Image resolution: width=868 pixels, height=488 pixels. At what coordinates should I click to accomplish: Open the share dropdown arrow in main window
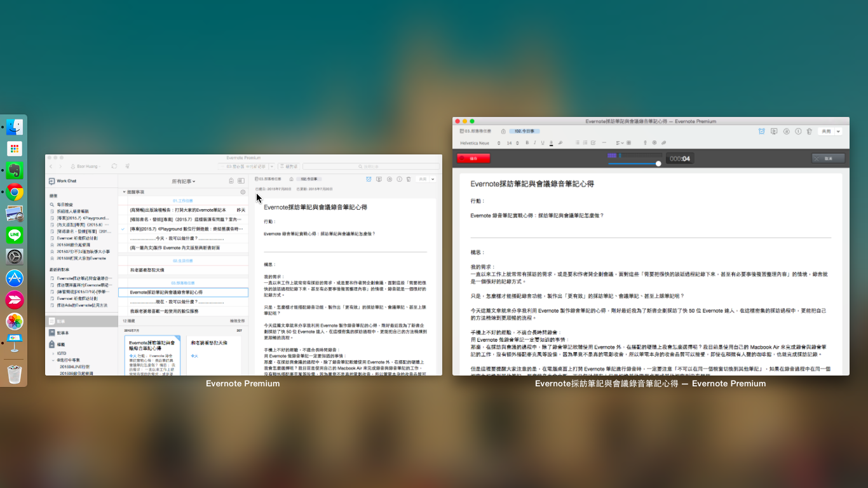coord(431,179)
